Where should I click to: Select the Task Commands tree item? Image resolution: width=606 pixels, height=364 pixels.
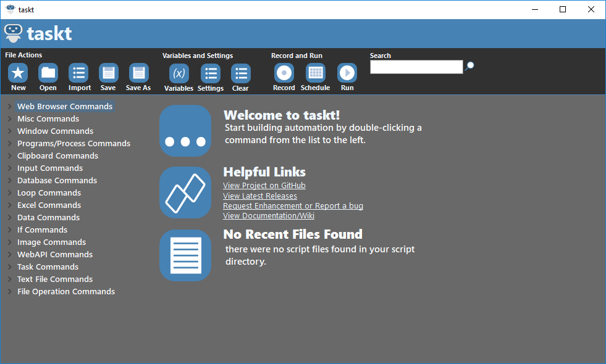pyautogui.click(x=48, y=267)
